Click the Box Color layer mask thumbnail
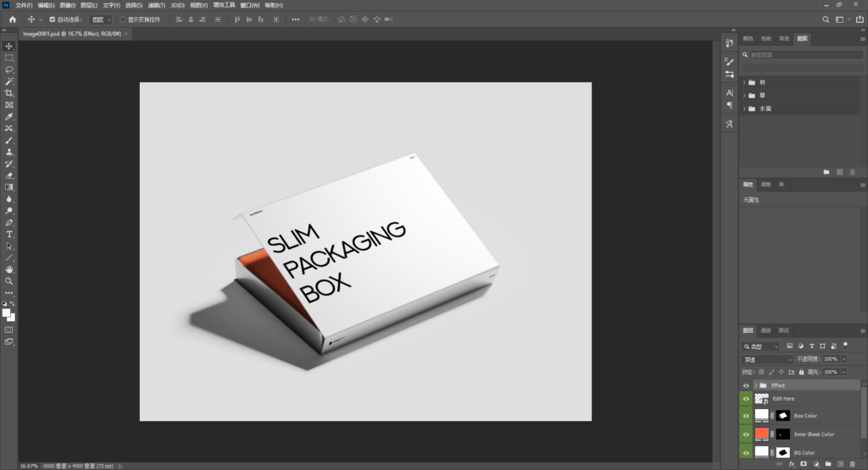The image size is (868, 470). (x=782, y=415)
